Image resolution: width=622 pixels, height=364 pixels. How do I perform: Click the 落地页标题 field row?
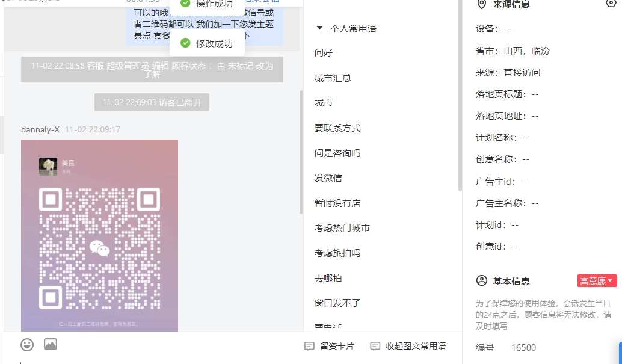click(507, 94)
